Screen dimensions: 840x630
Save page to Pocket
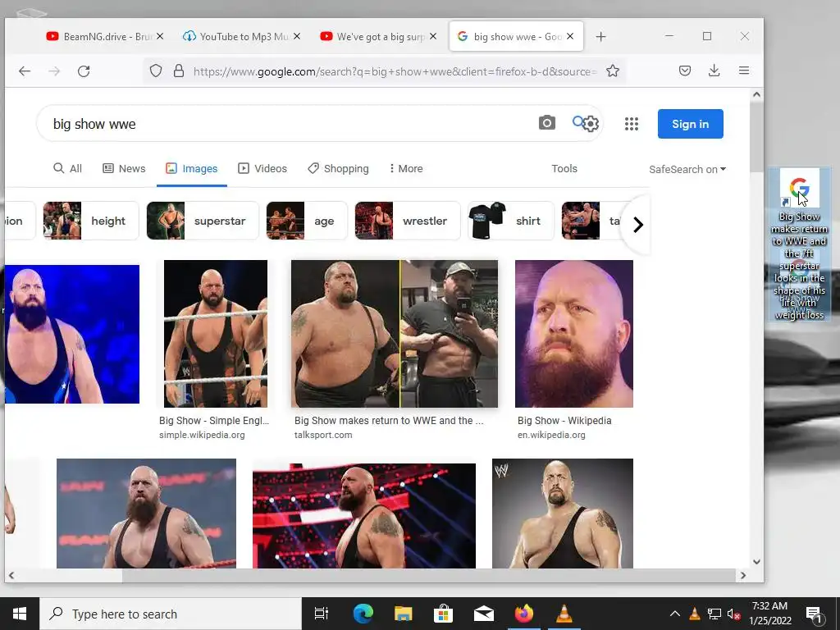point(685,71)
